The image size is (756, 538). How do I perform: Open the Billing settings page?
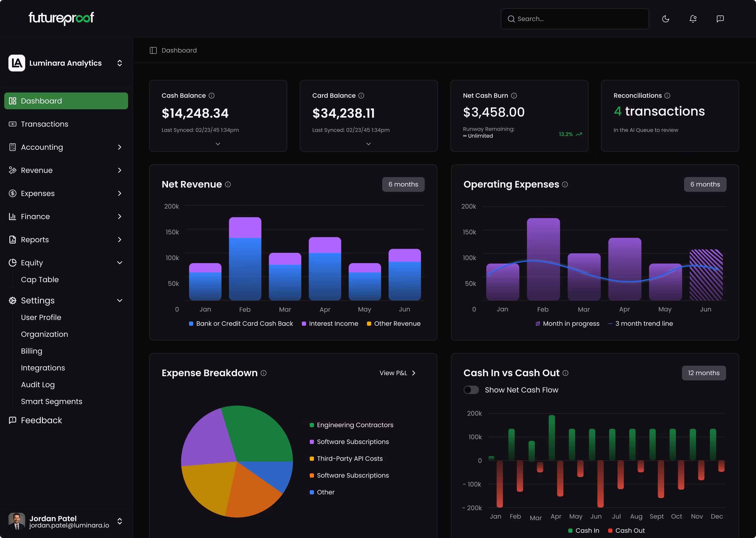(x=31, y=351)
